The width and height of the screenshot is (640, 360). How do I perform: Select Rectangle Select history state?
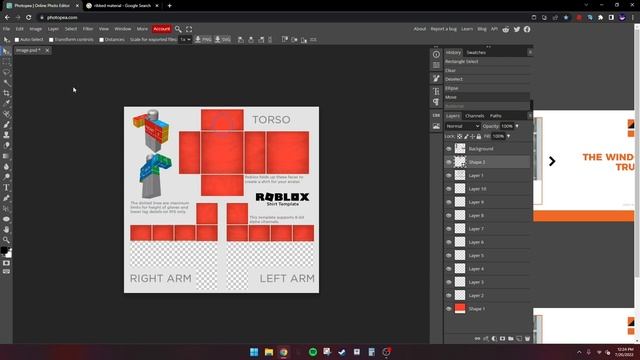coord(487,62)
